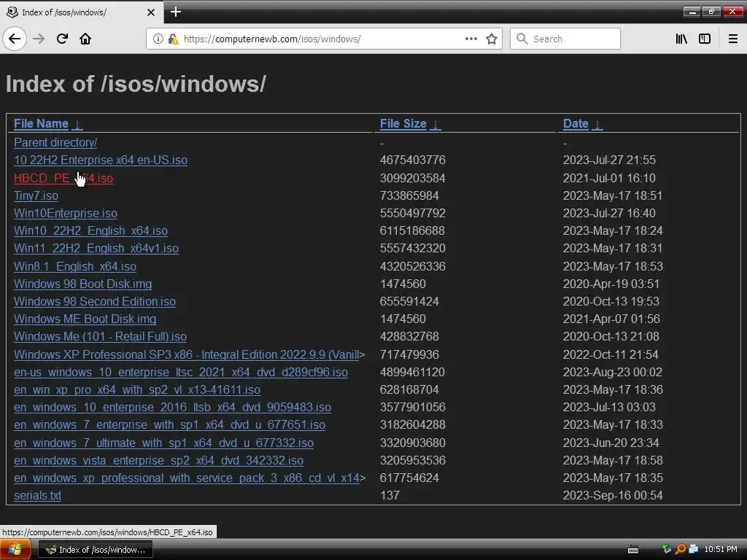Click the forward navigation arrow

[39, 39]
